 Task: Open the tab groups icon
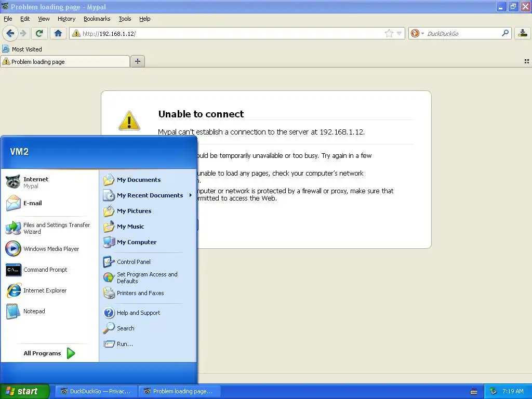tap(527, 61)
